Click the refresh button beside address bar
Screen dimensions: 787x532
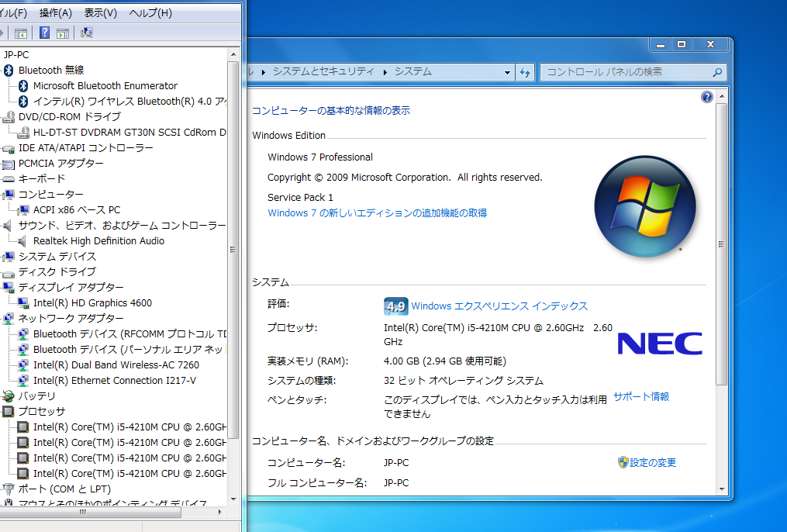click(x=525, y=72)
